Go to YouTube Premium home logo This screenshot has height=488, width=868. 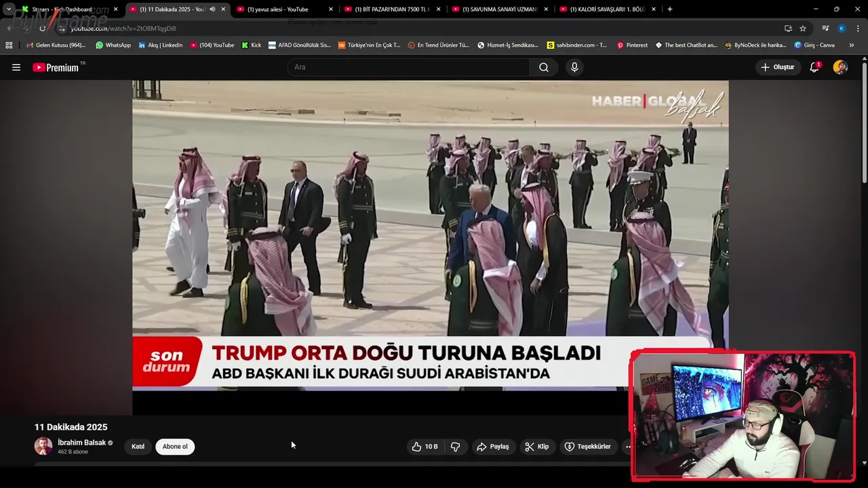56,67
